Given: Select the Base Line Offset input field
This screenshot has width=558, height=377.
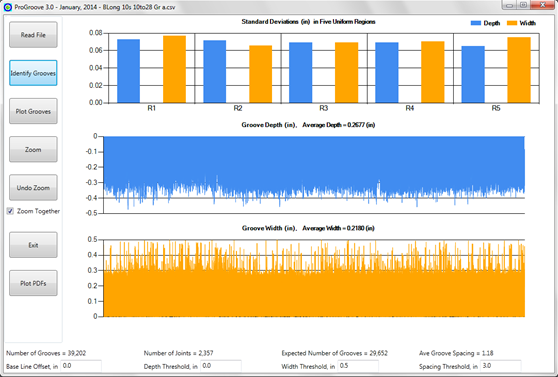Looking at the screenshot, I should pyautogui.click(x=81, y=366).
